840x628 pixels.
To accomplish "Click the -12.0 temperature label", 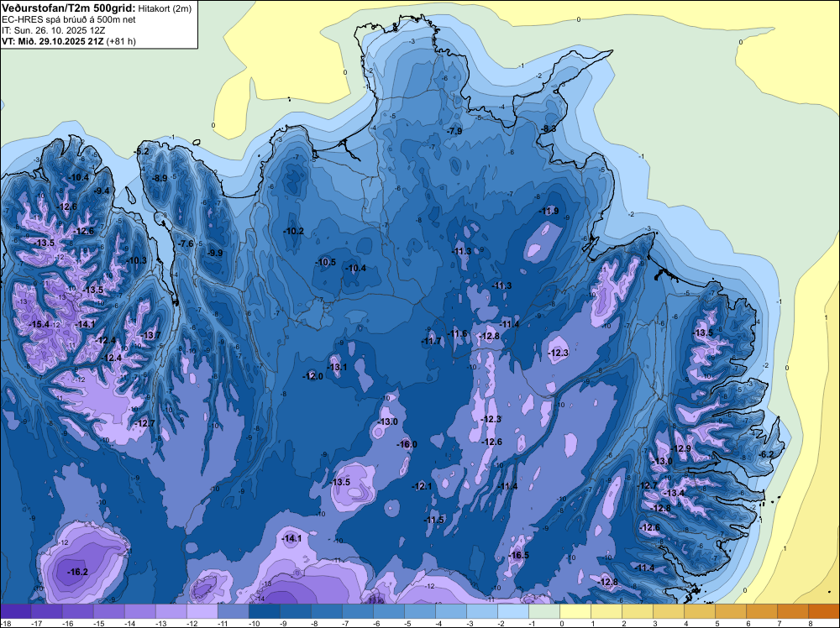I will tap(312, 376).
